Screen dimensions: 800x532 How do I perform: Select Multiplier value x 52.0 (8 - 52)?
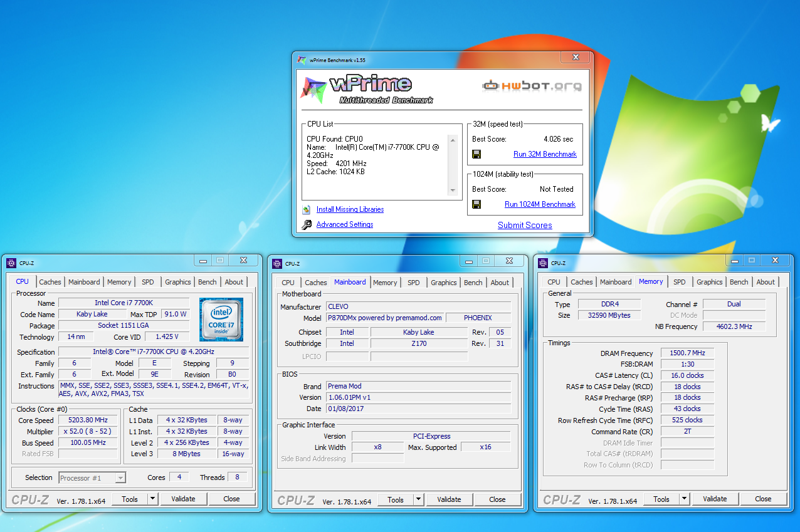(x=88, y=431)
